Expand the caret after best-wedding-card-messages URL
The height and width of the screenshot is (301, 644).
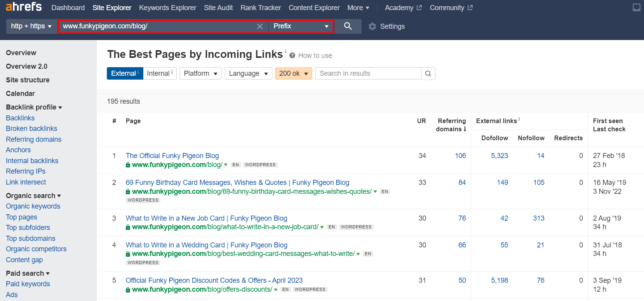click(x=358, y=254)
